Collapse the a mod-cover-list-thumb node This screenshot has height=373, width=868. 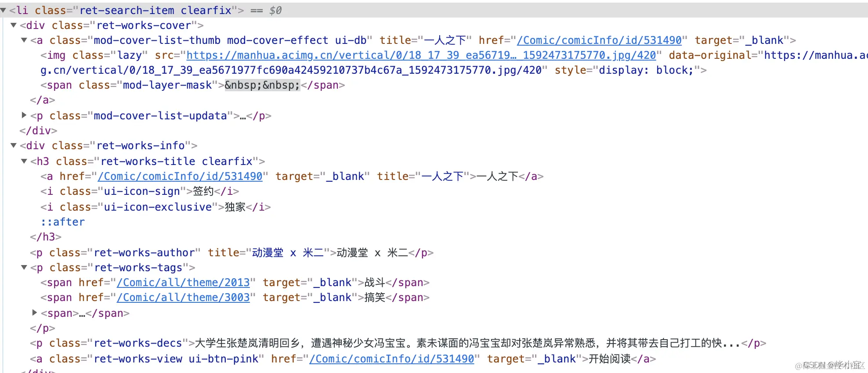tap(24, 40)
